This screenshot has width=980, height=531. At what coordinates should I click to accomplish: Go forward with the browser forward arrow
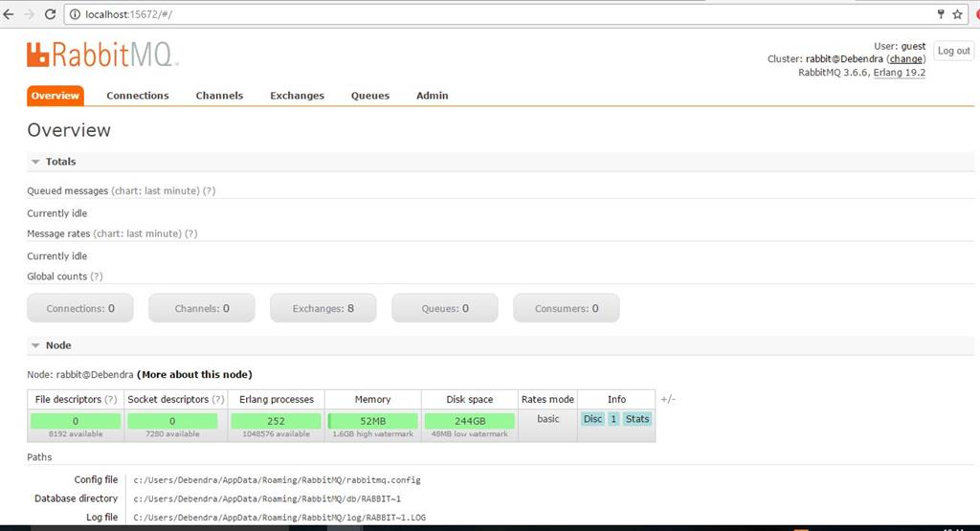pos(30,14)
